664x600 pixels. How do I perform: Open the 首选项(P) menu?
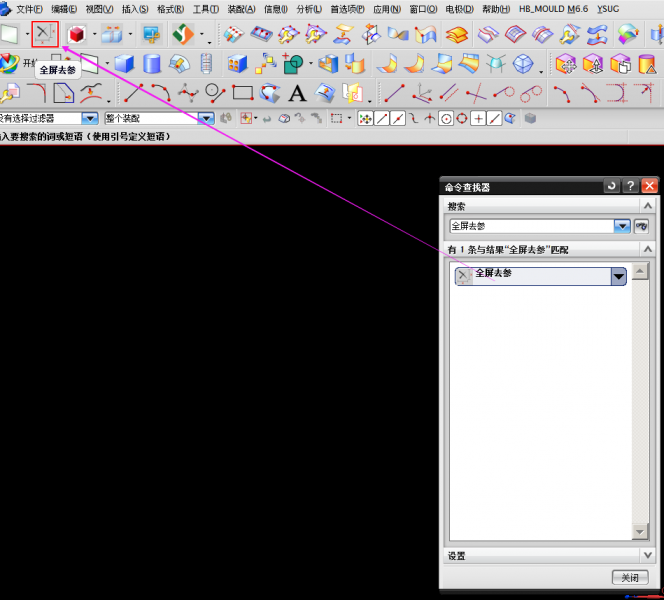(x=347, y=9)
